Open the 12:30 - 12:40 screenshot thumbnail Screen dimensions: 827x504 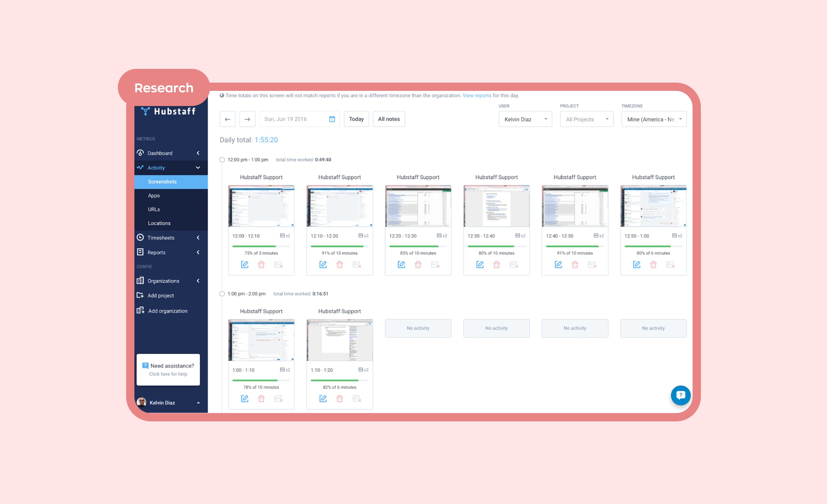[497, 206]
